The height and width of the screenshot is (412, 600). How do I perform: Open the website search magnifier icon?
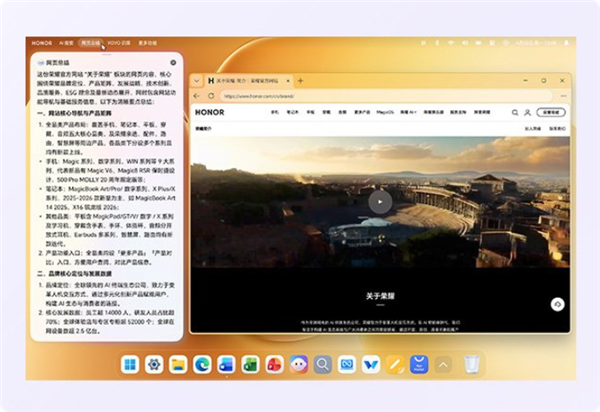point(515,112)
